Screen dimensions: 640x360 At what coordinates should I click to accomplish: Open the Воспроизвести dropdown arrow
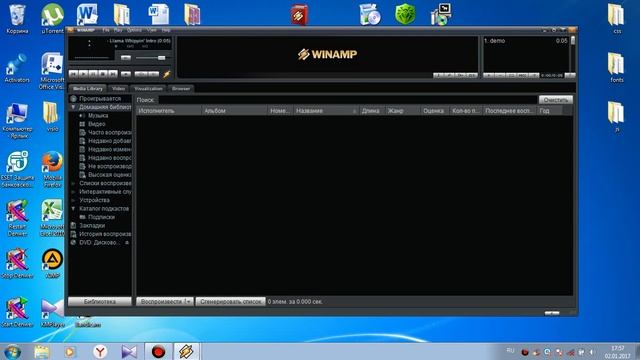point(189,302)
